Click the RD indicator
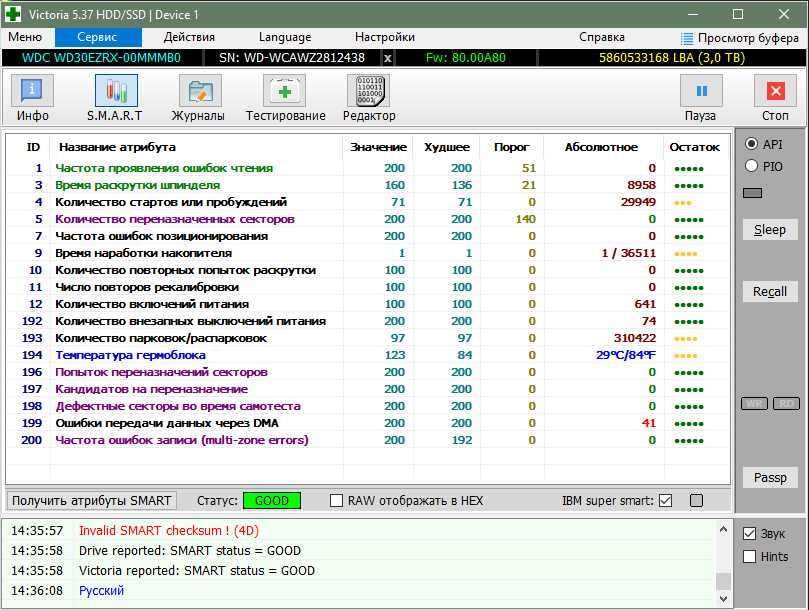 tap(786, 404)
